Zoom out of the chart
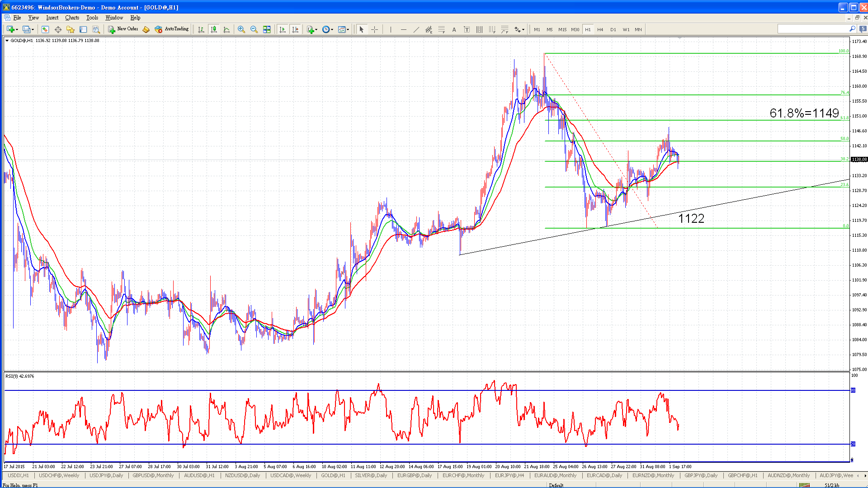The image size is (868, 488). pyautogui.click(x=254, y=29)
